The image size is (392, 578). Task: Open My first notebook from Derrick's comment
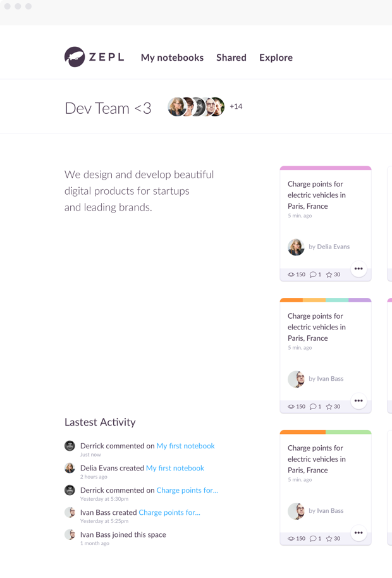(x=185, y=446)
